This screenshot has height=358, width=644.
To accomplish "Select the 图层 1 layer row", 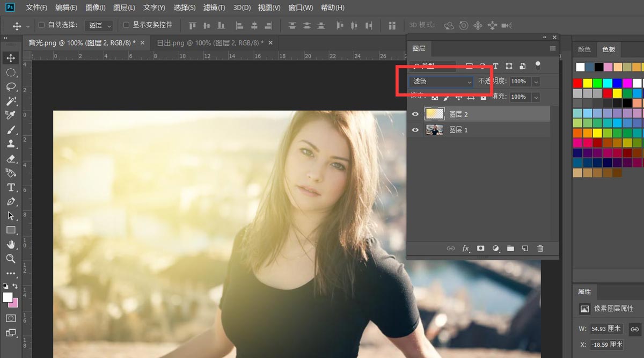I will (479, 130).
